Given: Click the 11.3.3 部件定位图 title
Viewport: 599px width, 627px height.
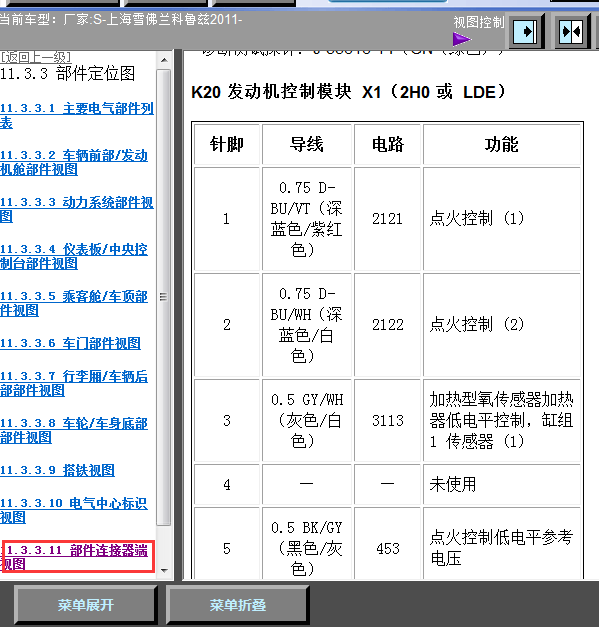Looking at the screenshot, I should pyautogui.click(x=67, y=74).
